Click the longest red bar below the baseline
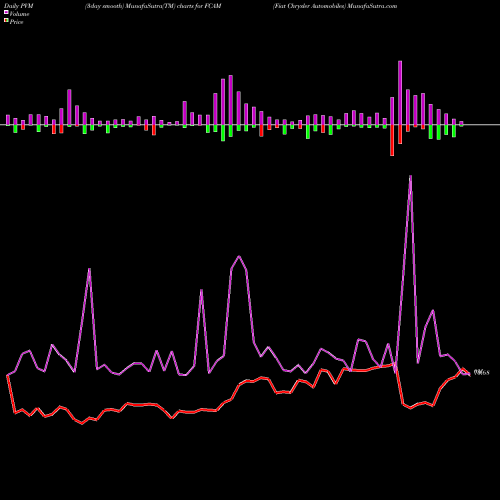The height and width of the screenshot is (500, 500). point(392,140)
